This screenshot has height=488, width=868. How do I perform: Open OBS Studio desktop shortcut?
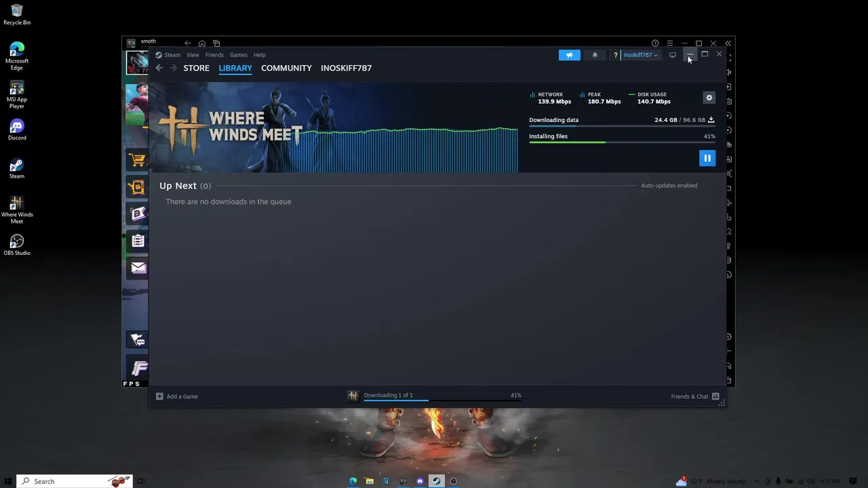coord(17,245)
